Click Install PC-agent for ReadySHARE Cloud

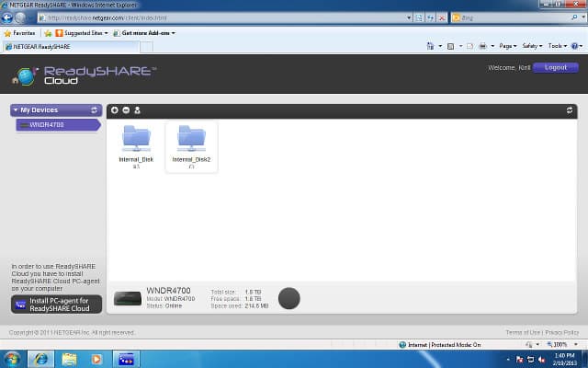pos(56,305)
